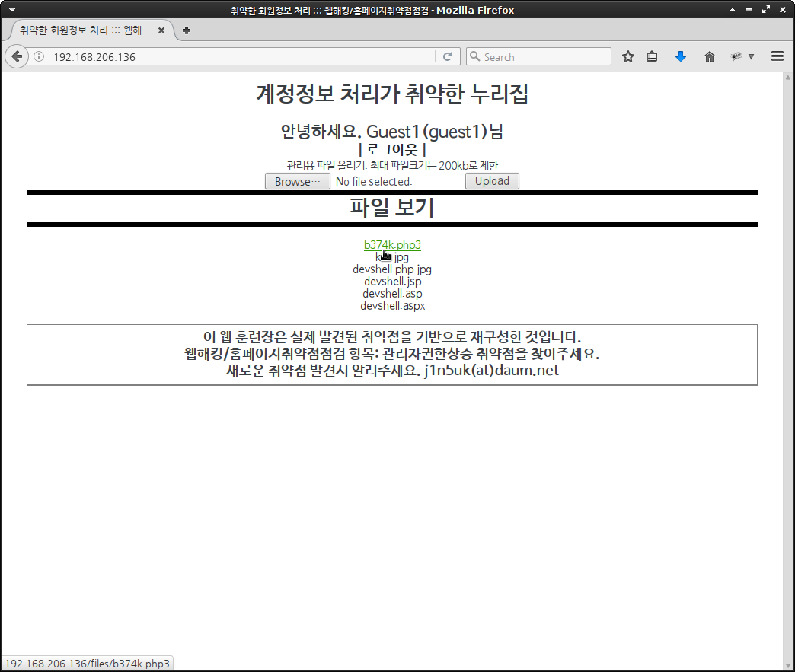
Task: Open the b374k.php3 file link
Action: point(392,245)
